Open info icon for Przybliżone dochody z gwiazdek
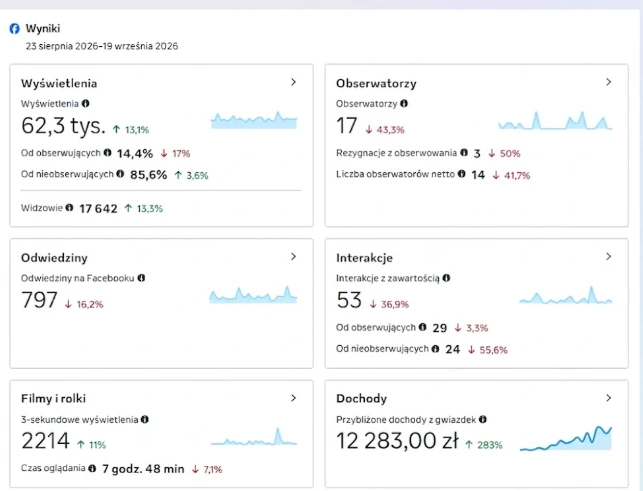This screenshot has height=491, width=643. click(x=483, y=419)
